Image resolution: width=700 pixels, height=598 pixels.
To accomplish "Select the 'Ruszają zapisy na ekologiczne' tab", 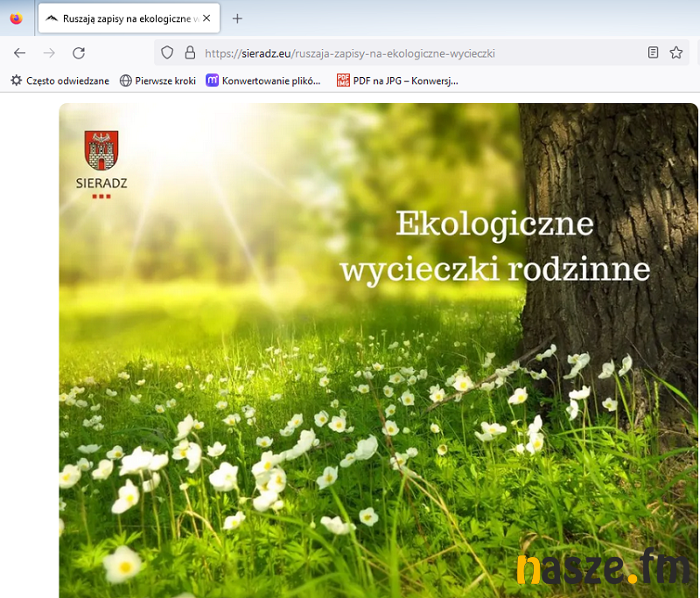I will tap(121, 18).
